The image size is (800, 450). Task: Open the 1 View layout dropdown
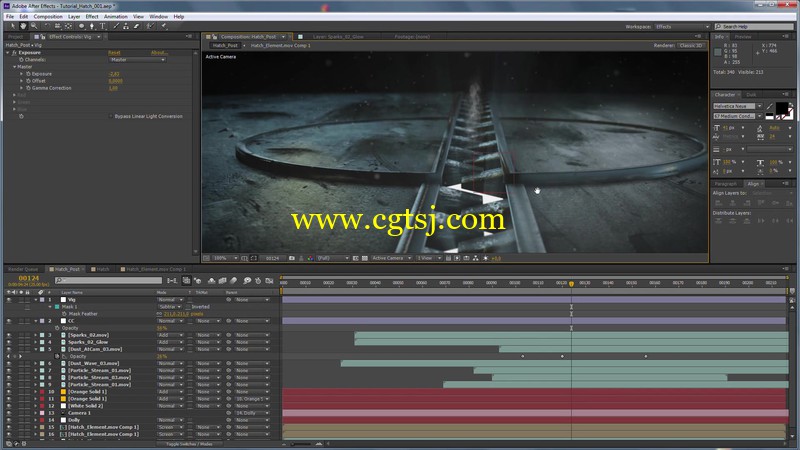(x=429, y=258)
